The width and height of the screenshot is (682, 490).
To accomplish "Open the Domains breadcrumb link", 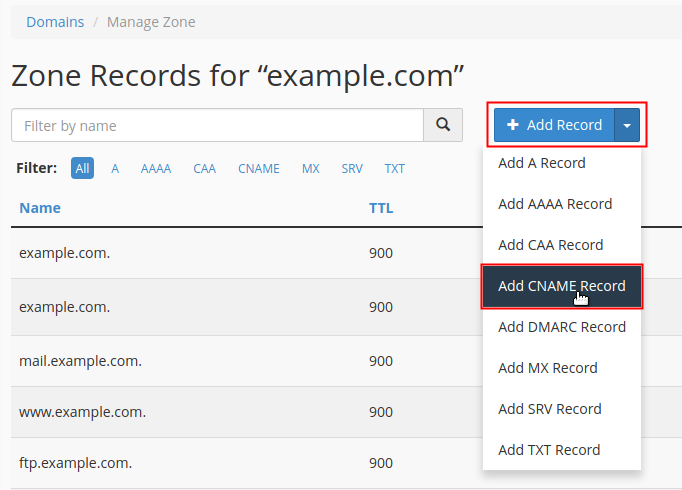I will [x=55, y=22].
